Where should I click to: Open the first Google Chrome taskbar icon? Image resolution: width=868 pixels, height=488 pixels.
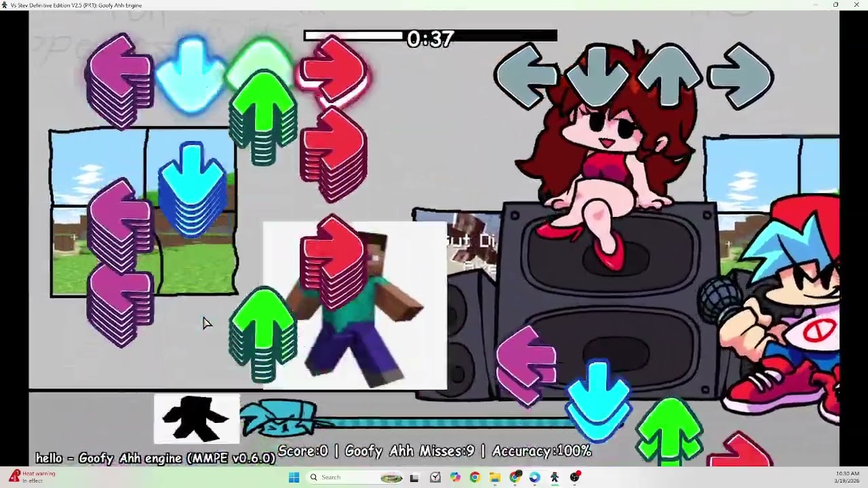[x=475, y=477]
